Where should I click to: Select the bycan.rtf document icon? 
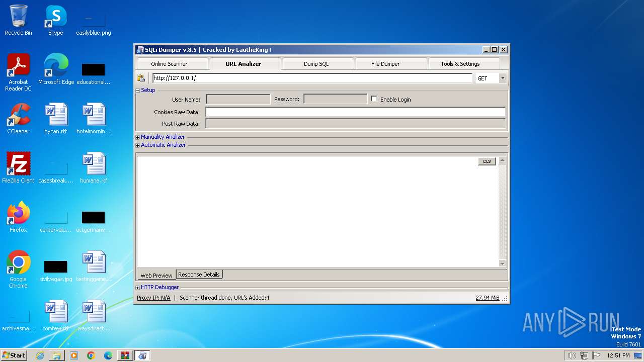click(56, 118)
